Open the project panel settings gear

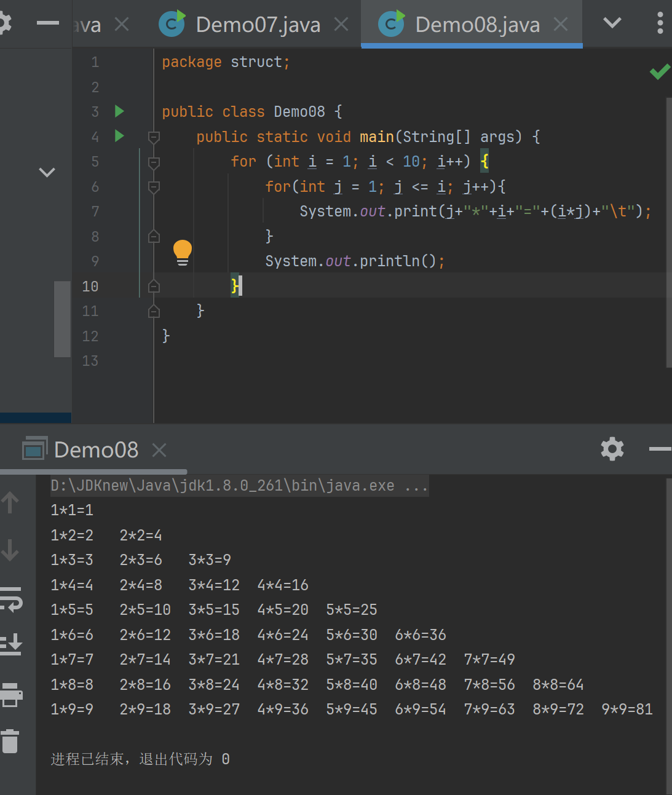[4, 23]
